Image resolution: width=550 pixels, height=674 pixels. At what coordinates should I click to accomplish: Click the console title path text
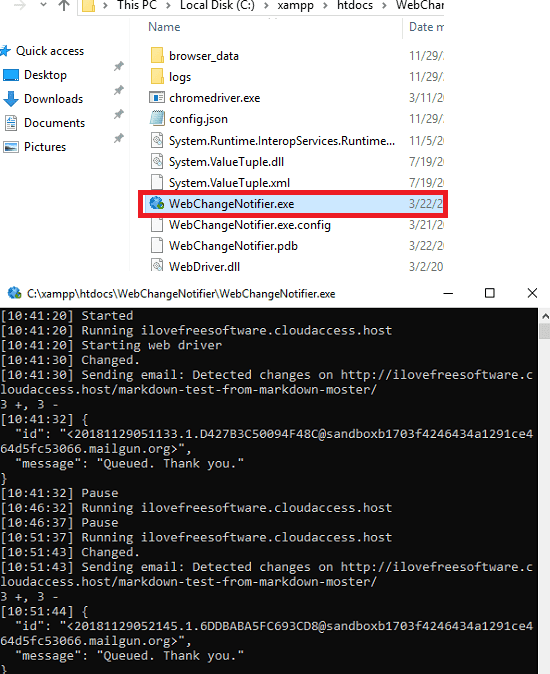tap(181, 294)
